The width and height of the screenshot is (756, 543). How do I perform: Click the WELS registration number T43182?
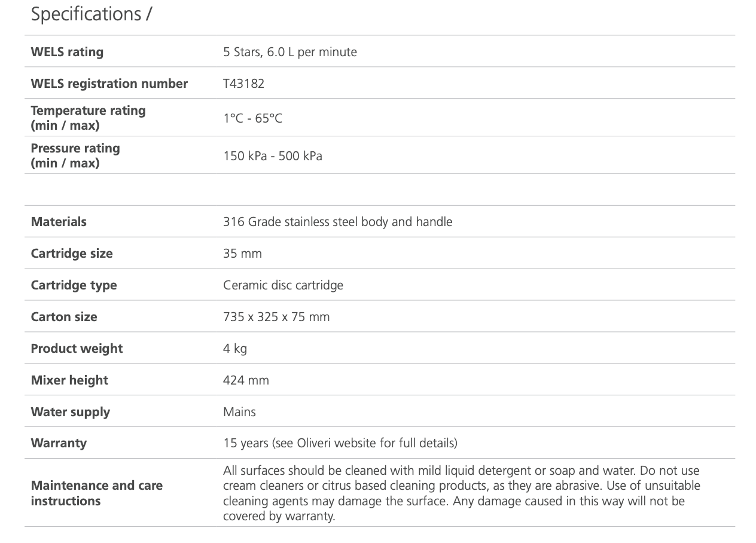coord(243,84)
